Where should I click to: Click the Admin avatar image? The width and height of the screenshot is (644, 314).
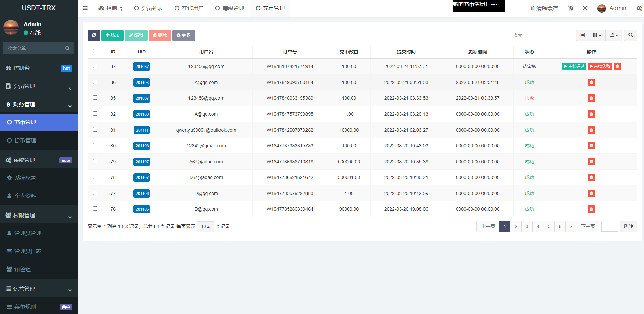tap(602, 8)
